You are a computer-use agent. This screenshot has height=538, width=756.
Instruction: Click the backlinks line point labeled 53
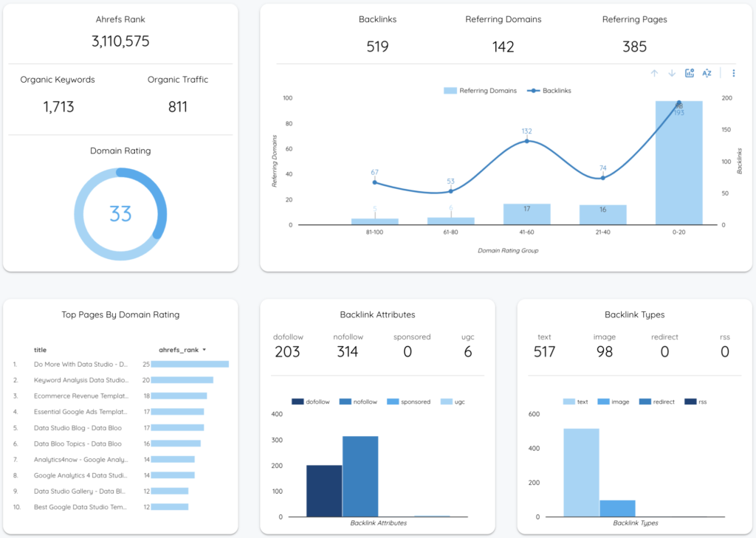pos(451,191)
